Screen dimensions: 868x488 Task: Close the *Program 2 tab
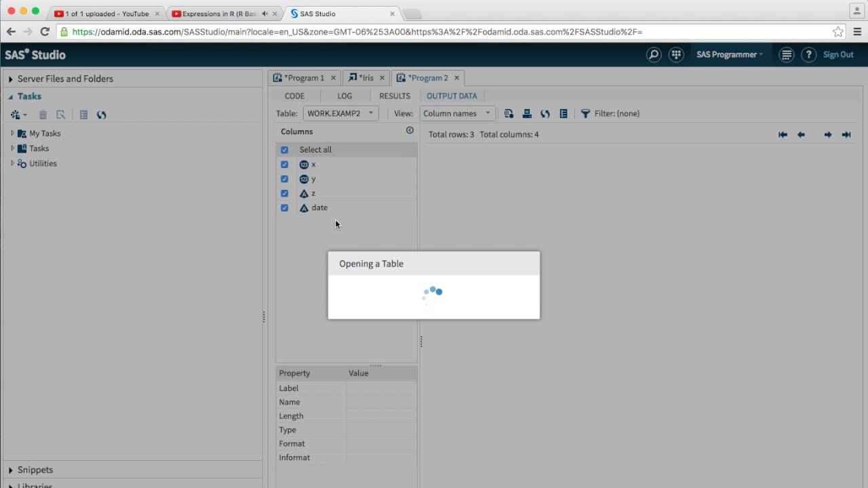[x=456, y=78]
